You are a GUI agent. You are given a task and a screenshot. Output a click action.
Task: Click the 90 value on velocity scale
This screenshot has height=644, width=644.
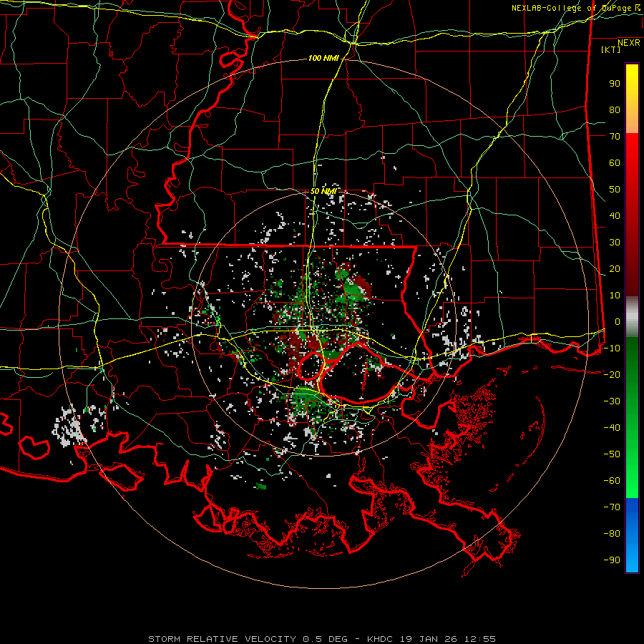pos(615,84)
